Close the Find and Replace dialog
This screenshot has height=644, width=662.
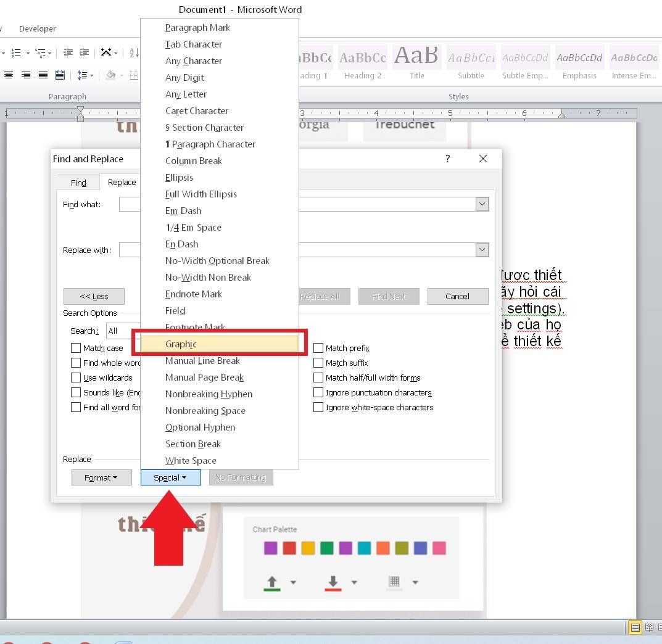pos(483,159)
